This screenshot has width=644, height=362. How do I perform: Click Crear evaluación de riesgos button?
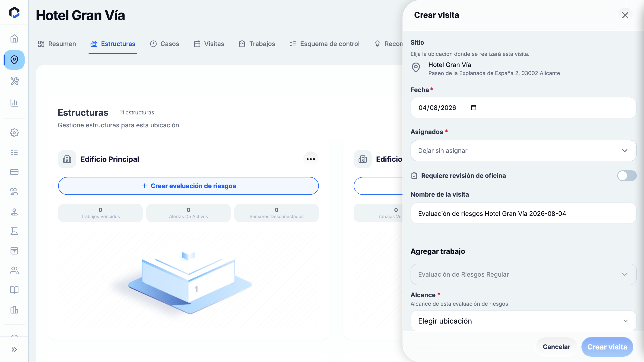[188, 186]
